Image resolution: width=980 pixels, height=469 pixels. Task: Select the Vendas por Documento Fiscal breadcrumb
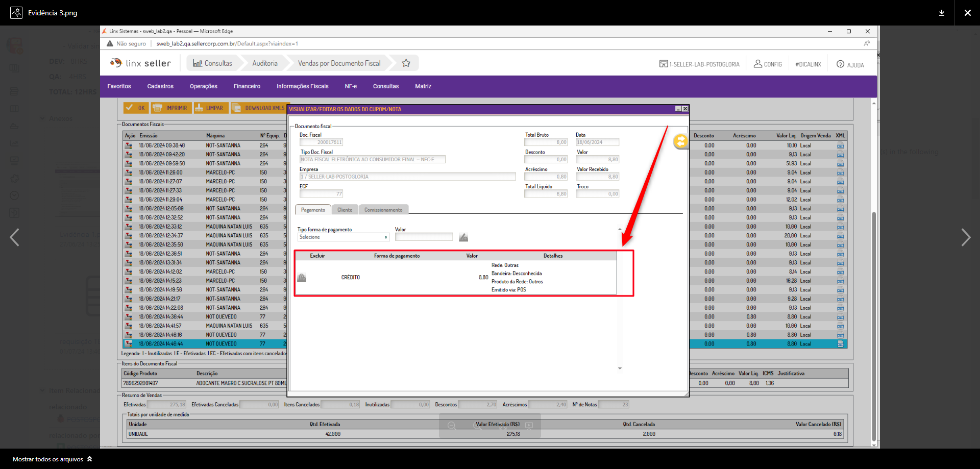[339, 63]
